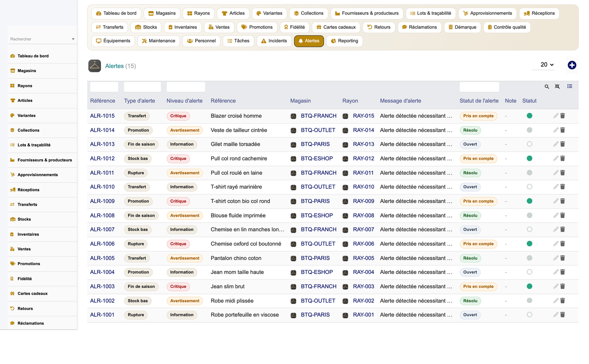Click the Critique badge in row ALR-1006
The image size is (589, 364).
(178, 244)
